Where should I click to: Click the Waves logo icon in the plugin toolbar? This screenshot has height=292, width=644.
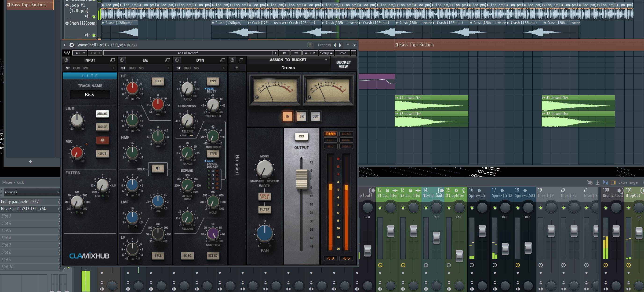tap(67, 53)
